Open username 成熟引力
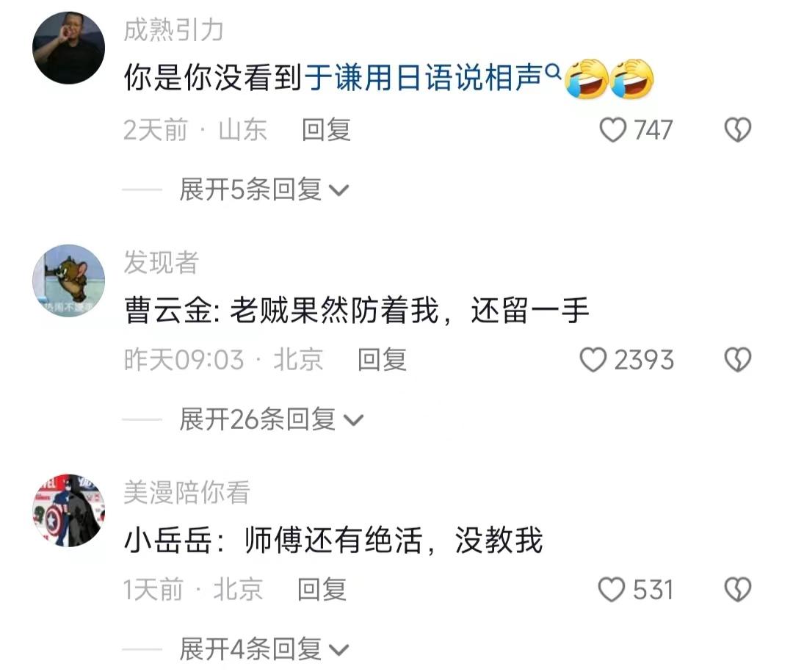This screenshot has width=793, height=672. tap(173, 30)
